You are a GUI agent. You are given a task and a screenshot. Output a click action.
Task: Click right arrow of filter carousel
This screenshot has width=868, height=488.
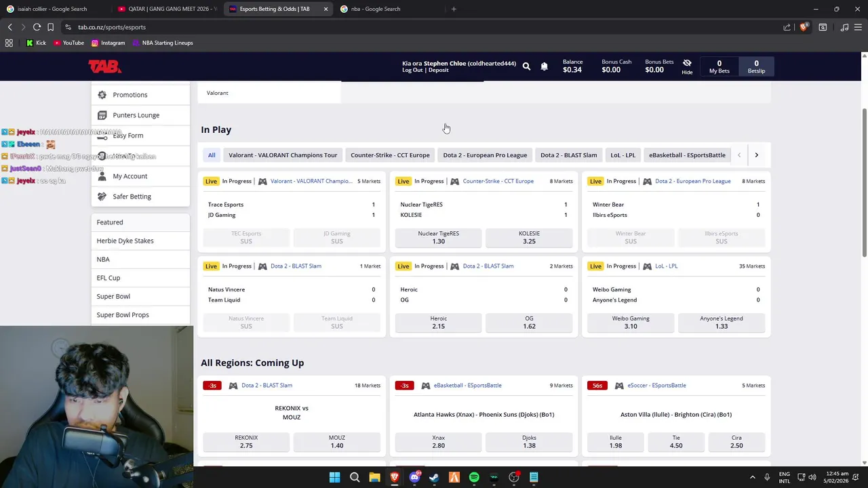tap(756, 155)
